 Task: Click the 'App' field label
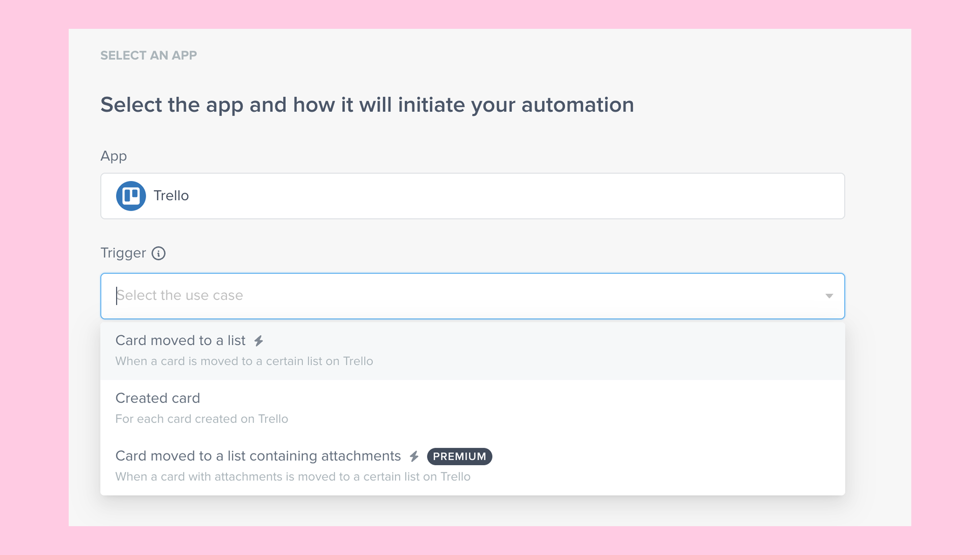click(113, 156)
